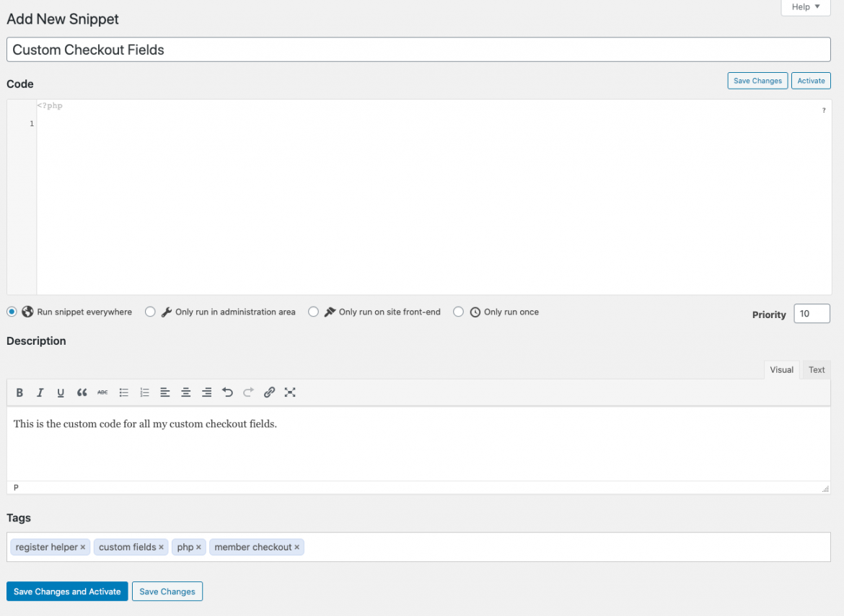Select 'Only run in administration area' option
Viewport: 844px width, 616px height.
pos(150,312)
